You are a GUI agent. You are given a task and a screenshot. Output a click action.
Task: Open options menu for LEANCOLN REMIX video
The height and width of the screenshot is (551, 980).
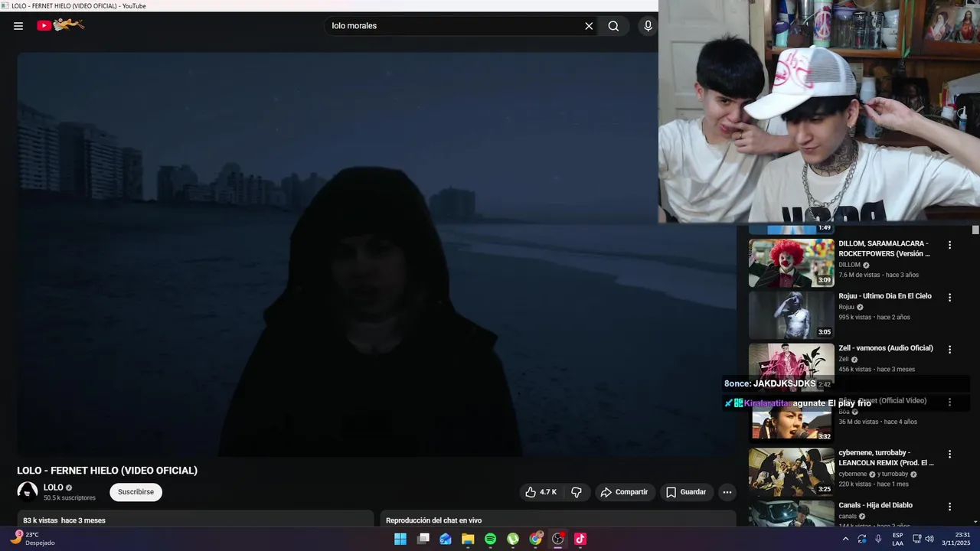point(950,455)
